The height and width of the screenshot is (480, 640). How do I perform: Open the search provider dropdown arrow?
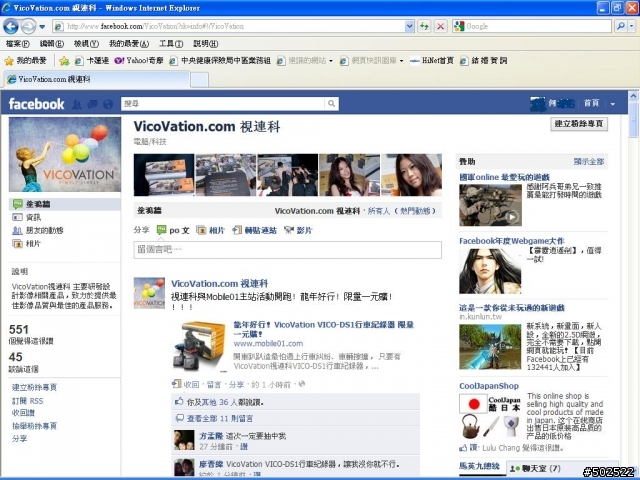click(x=632, y=26)
